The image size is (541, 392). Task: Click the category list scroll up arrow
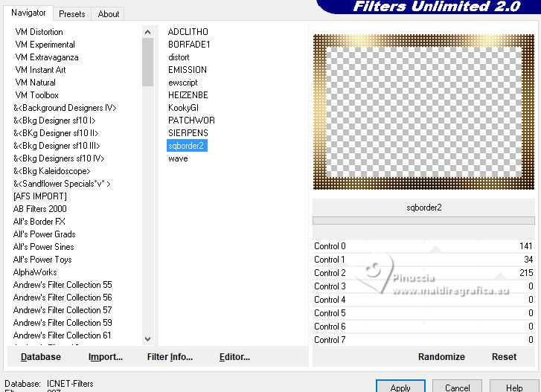147,32
